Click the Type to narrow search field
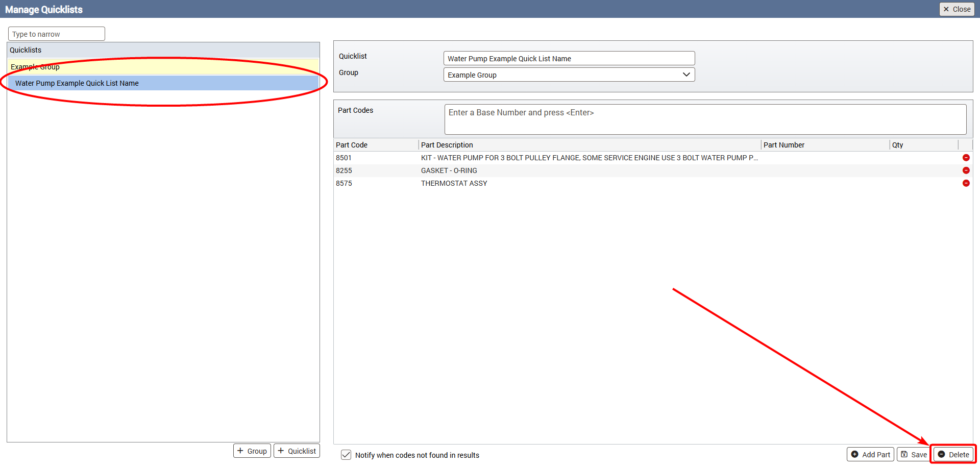Screen dimensions: 980x468 point(56,34)
